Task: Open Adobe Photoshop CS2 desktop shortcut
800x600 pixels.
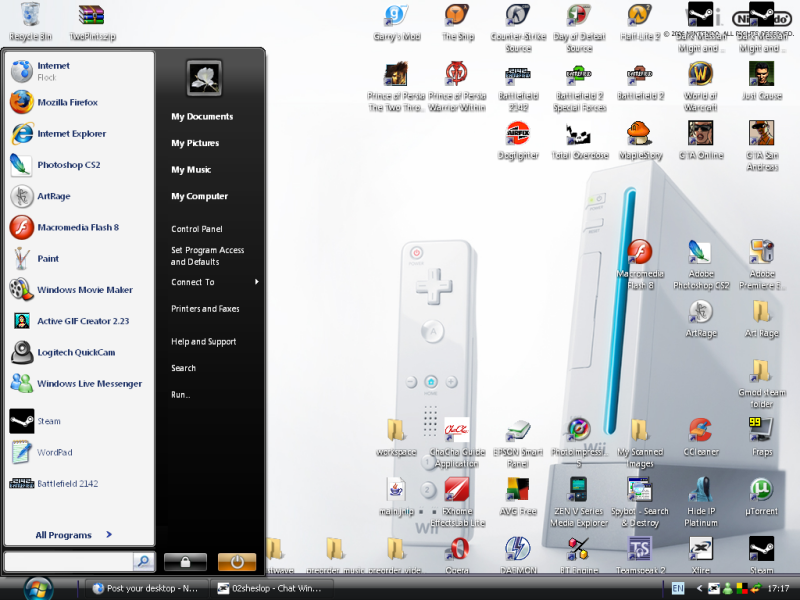Action: [x=701, y=265]
